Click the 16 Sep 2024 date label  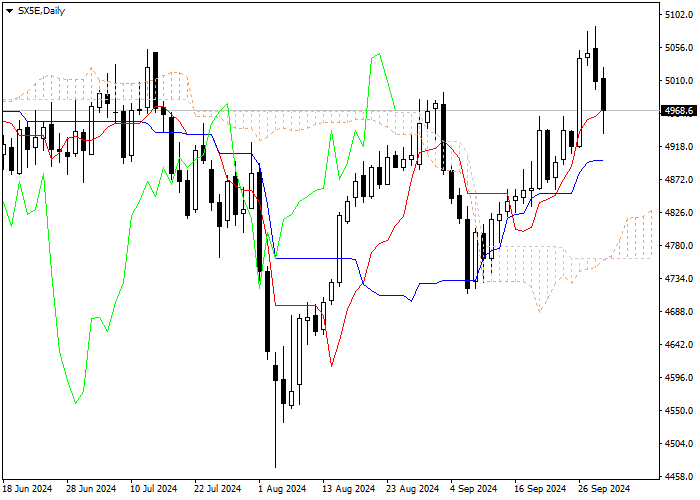point(541,489)
